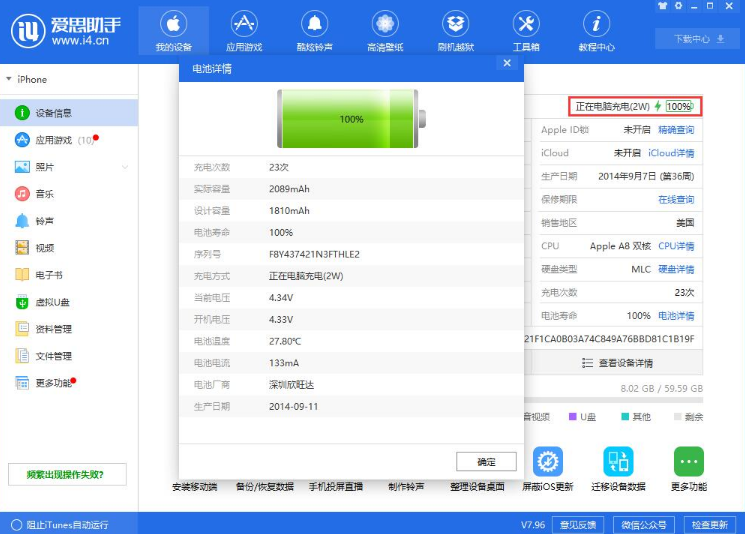Click the 备份/恢复数据 label
The width and height of the screenshot is (745, 534).
pos(265,486)
